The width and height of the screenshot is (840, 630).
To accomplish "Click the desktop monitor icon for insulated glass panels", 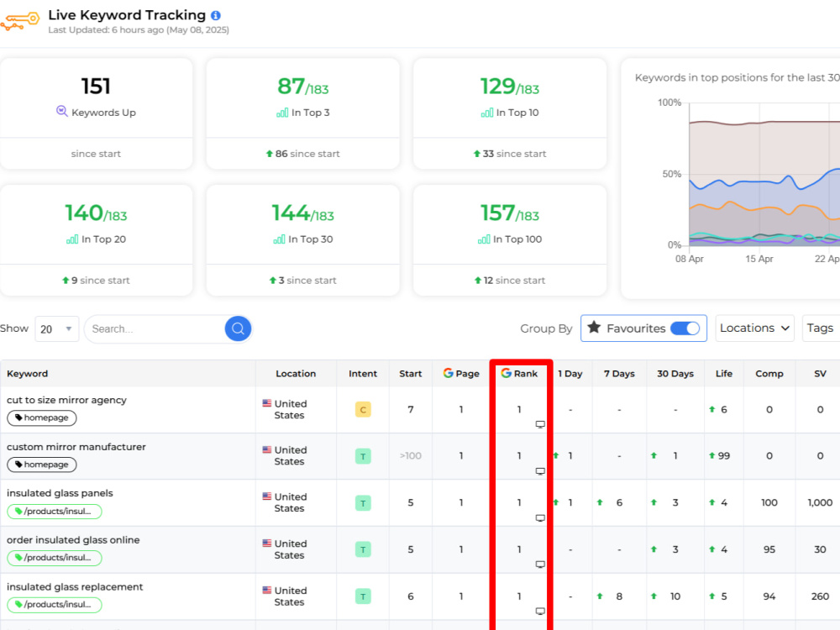I will [540, 518].
